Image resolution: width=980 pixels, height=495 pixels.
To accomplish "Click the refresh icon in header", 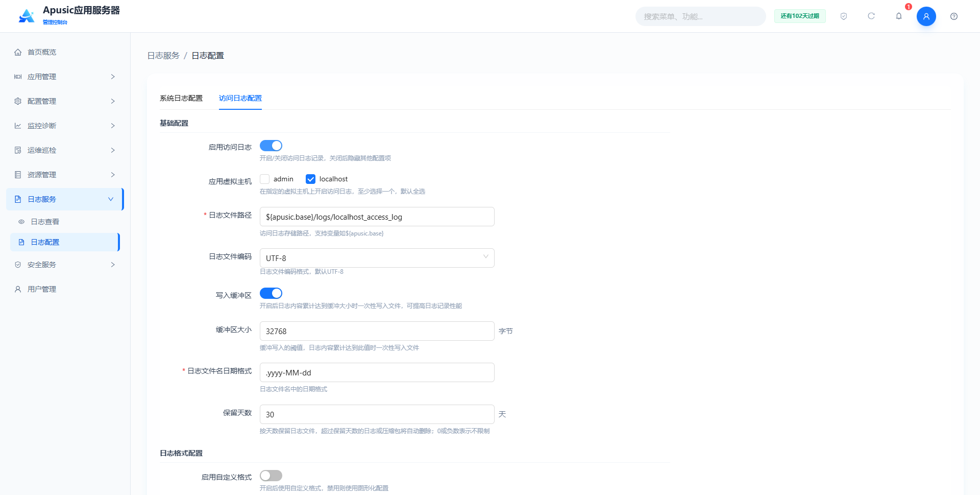I will [871, 16].
